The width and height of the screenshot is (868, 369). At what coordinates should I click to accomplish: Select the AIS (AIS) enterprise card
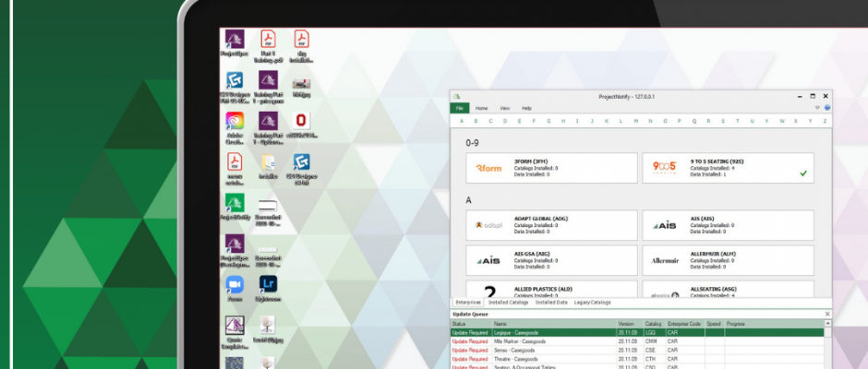[x=728, y=225]
